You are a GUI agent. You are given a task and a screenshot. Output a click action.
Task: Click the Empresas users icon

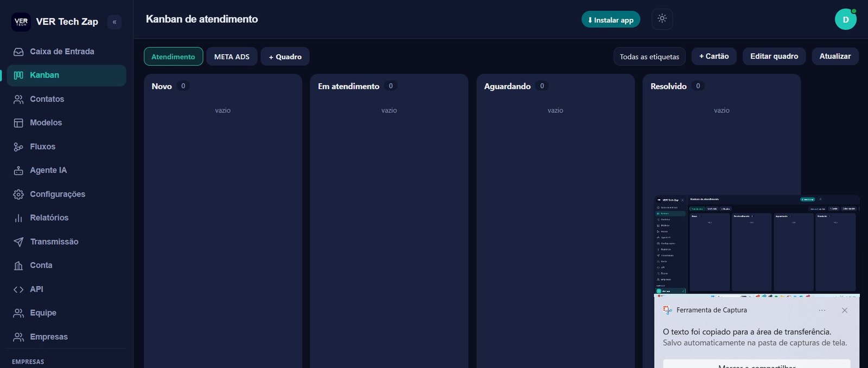(18, 337)
